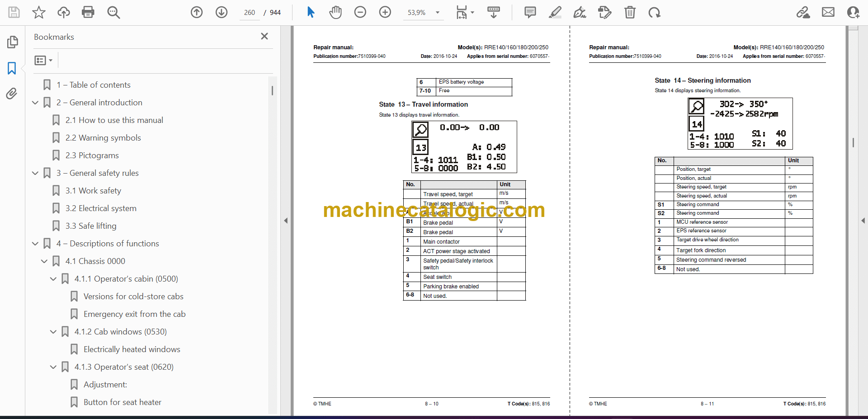Open bookmark 3 – General safety rules

tap(97, 173)
